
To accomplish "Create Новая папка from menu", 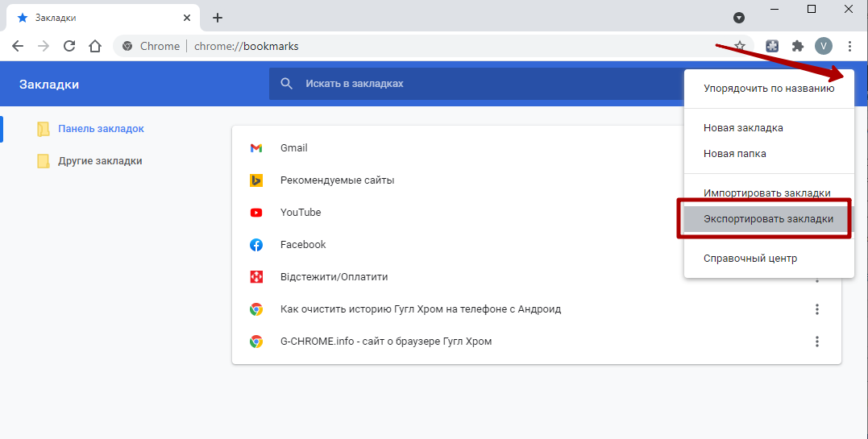I will coord(734,153).
